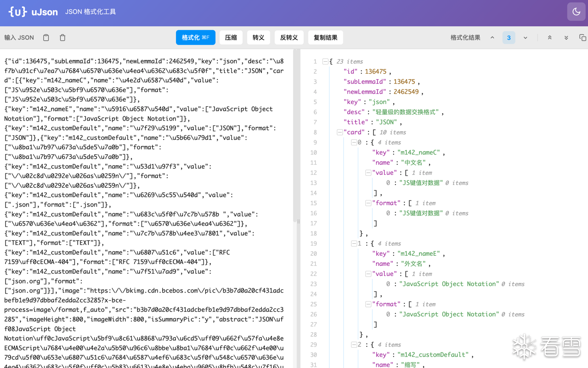The height and width of the screenshot is (368, 588).
Task: Select "m142_customDefault" value on line 30
Action: (433, 355)
